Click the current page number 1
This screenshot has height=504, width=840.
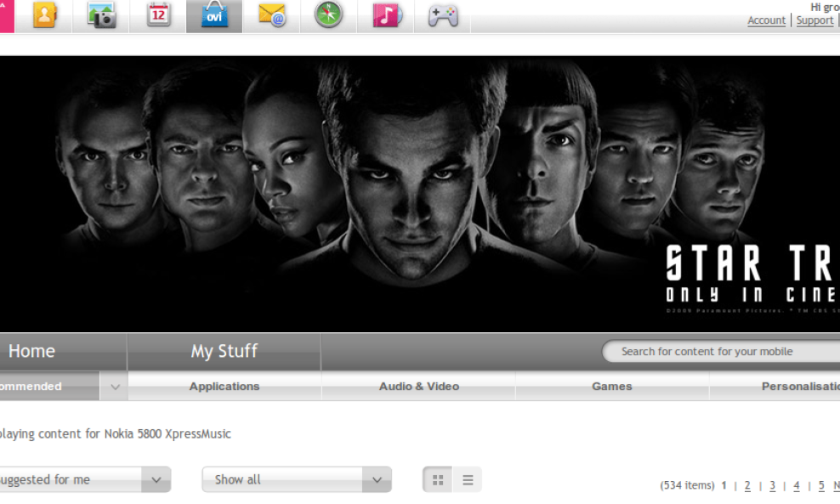724,485
